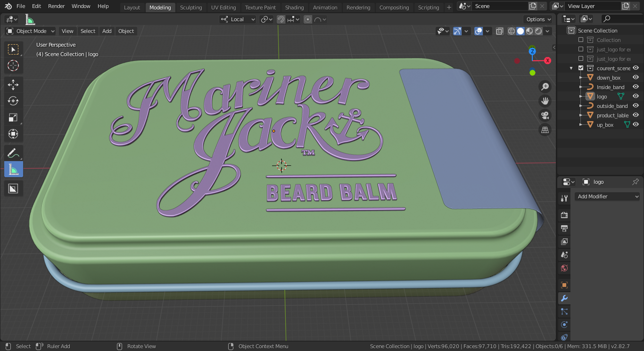Select the Move tool in the toolbar

pos(13,85)
